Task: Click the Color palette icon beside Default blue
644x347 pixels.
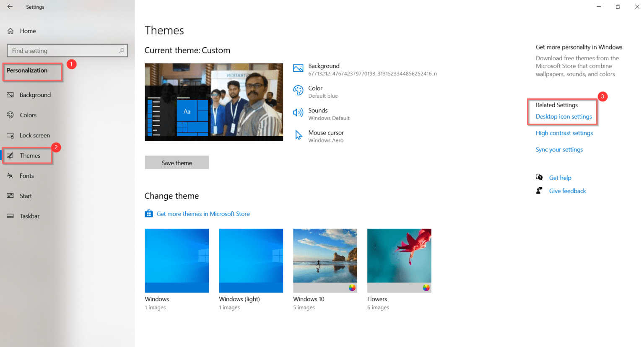Action: click(x=298, y=90)
